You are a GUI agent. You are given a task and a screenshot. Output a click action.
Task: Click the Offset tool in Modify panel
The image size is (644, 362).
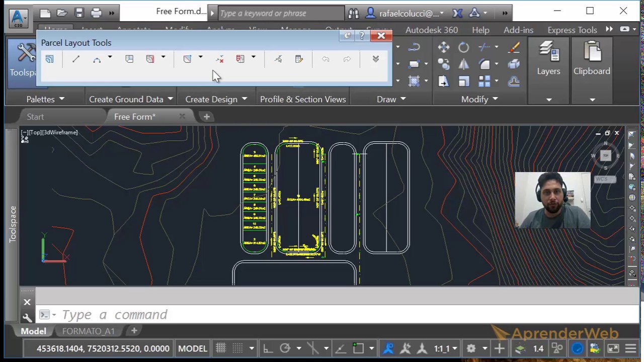click(514, 81)
